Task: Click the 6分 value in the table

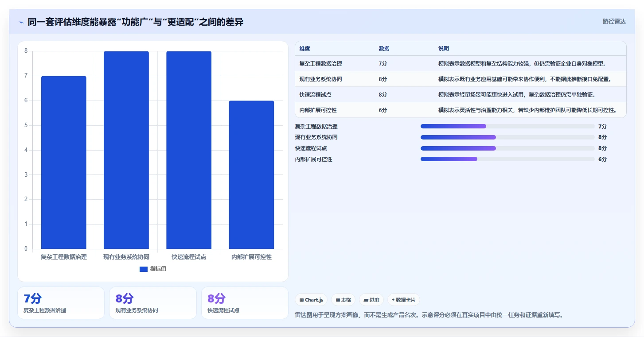Action: (383, 110)
